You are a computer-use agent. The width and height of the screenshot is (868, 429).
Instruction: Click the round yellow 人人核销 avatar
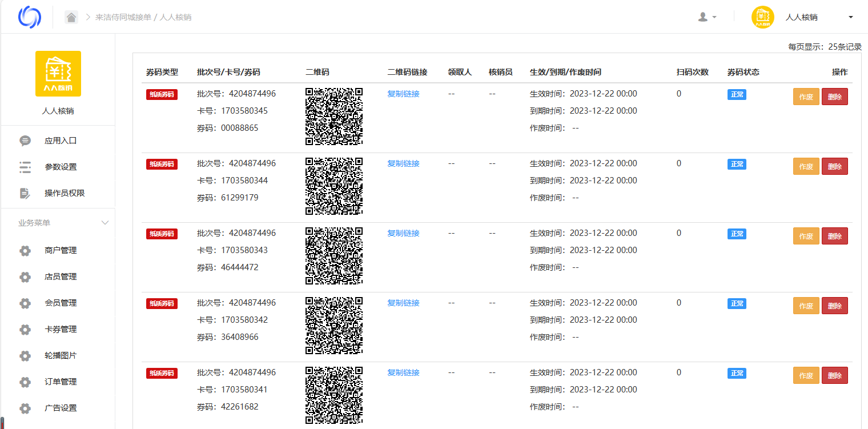click(x=762, y=17)
